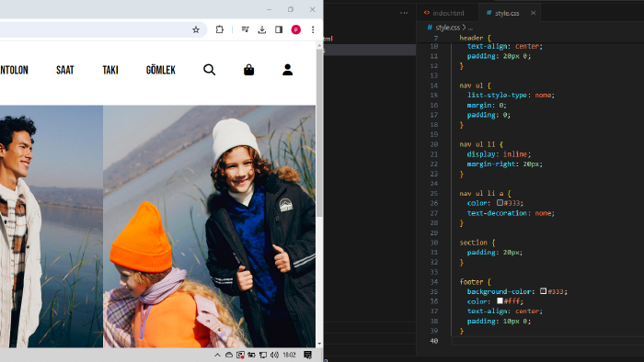Screen dimensions: 644x362
Task: Click the breadcrumb ellipsis after style.css
Action: (470, 28)
